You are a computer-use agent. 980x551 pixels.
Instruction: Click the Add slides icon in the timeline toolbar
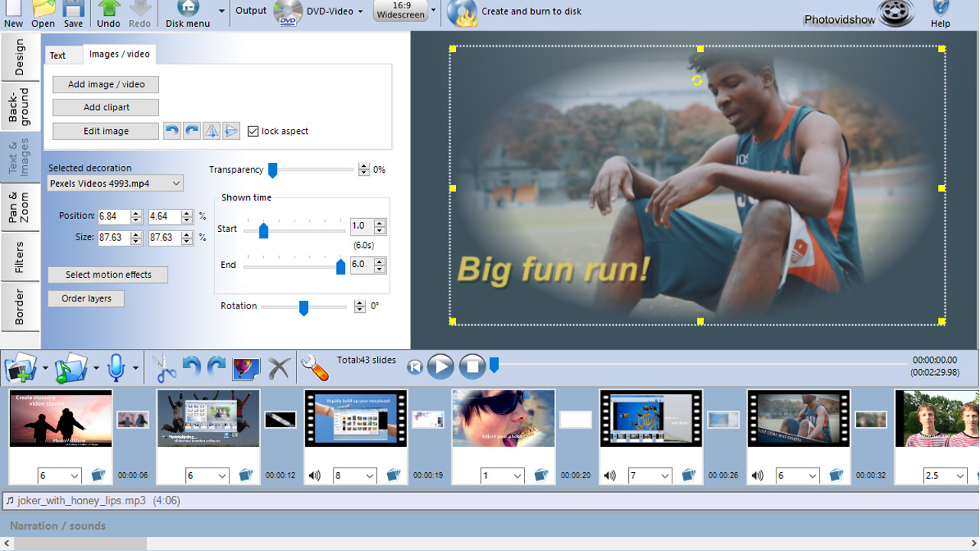coord(21,367)
